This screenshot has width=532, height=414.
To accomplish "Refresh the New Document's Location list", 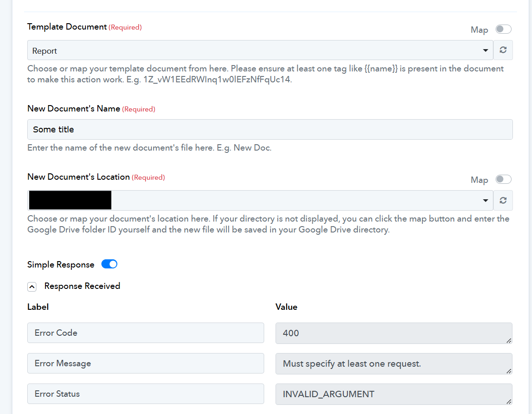I will point(503,201).
